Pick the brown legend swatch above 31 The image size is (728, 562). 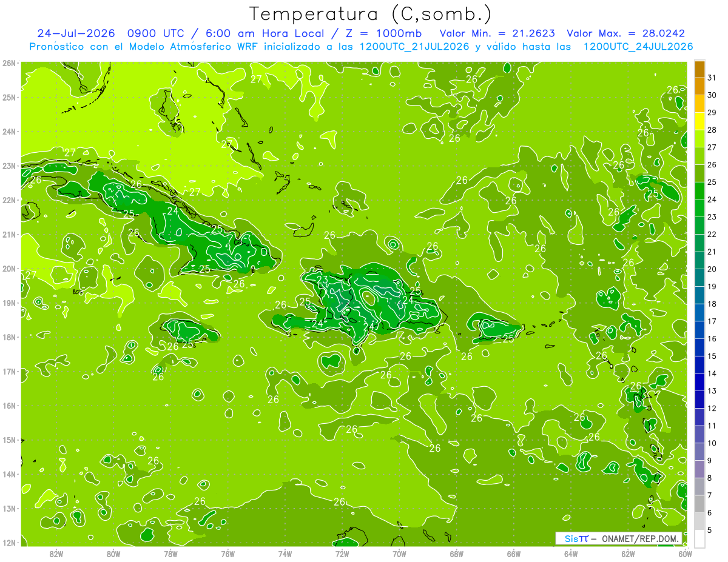coord(699,69)
